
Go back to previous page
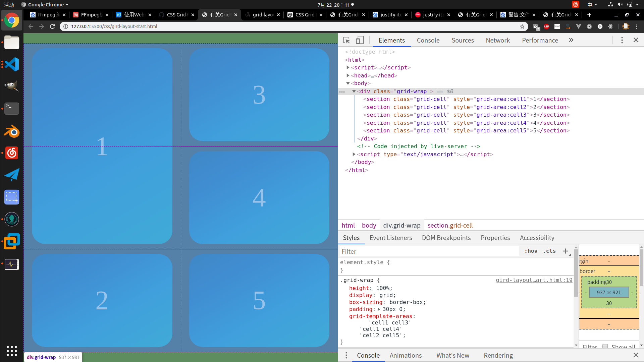[x=31, y=26]
